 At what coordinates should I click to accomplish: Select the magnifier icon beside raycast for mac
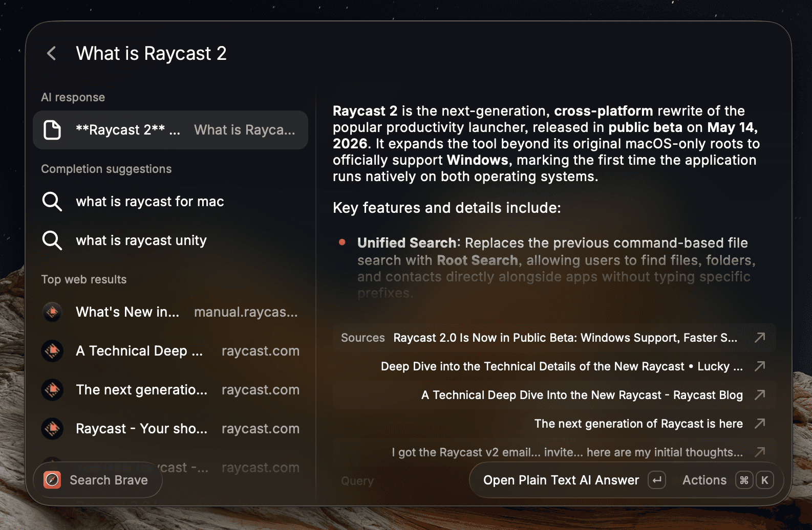(52, 202)
